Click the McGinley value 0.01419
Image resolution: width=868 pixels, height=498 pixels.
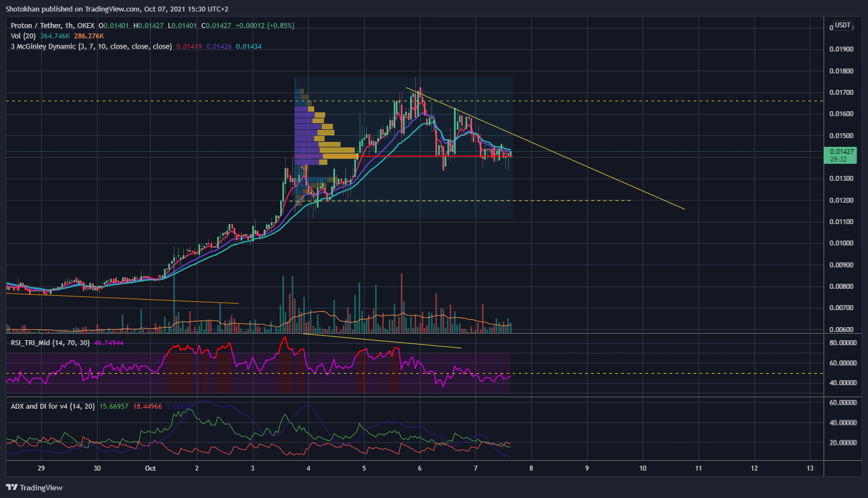pyautogui.click(x=189, y=46)
